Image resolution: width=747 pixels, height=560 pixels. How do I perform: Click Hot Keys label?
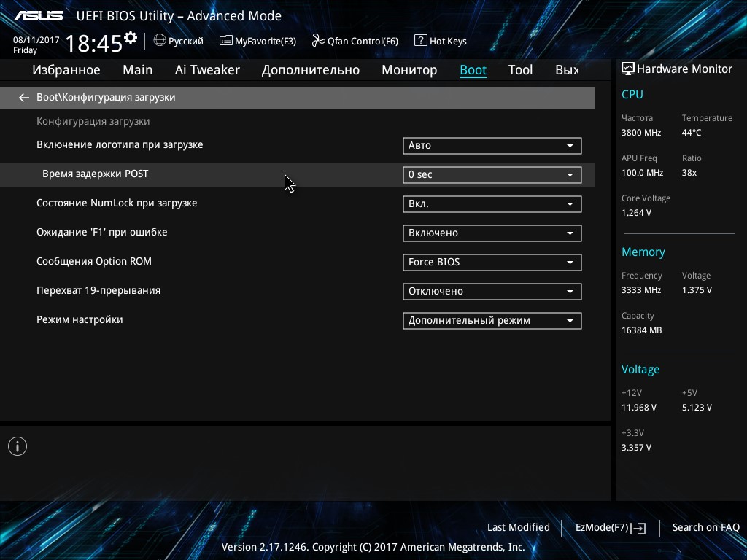448,42
